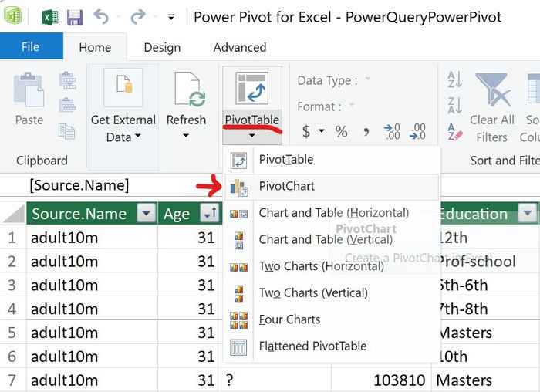Clear sort eraser icon
540x392 pixels.
454,131
